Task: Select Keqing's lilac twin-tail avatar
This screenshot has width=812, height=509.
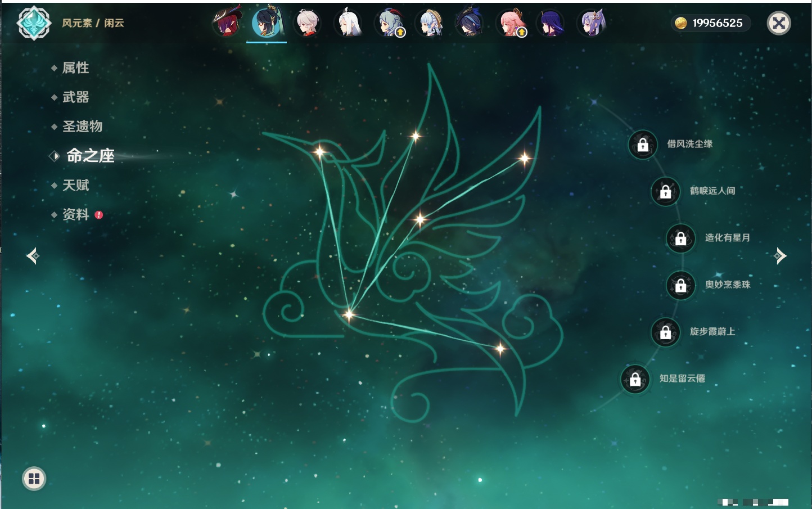Action: tap(592, 22)
